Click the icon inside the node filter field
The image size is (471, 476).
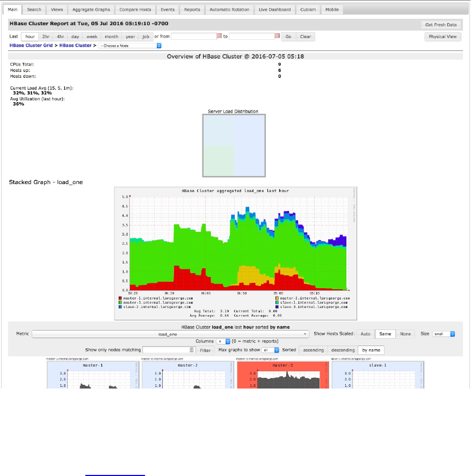pyautogui.click(x=192, y=350)
